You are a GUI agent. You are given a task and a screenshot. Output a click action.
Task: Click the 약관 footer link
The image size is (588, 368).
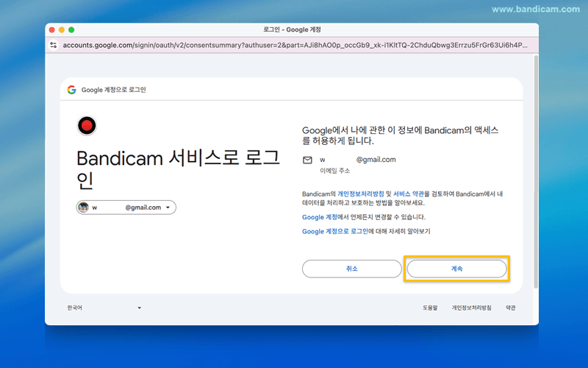tap(510, 308)
